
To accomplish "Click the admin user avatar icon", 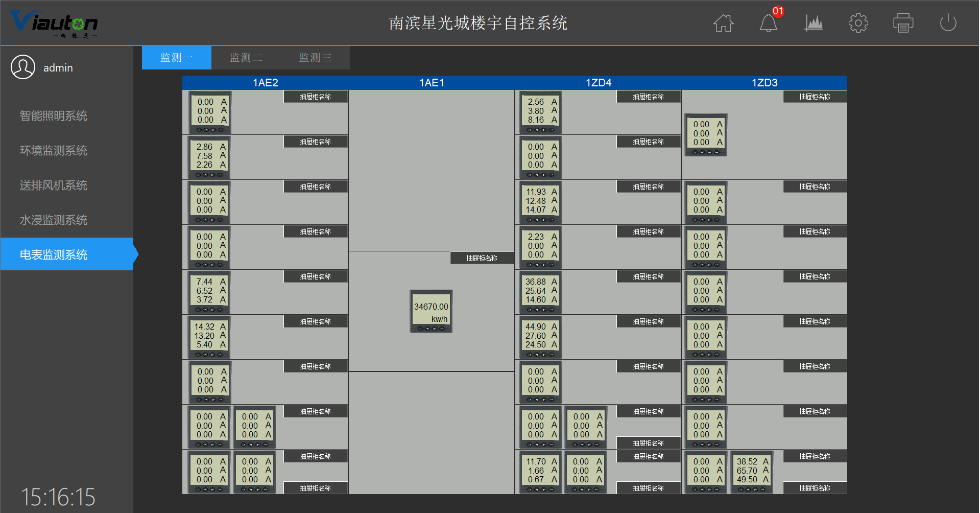I will (23, 67).
